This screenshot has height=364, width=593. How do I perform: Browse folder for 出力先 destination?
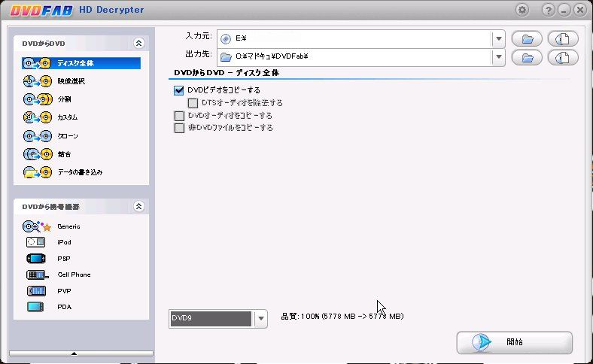527,57
